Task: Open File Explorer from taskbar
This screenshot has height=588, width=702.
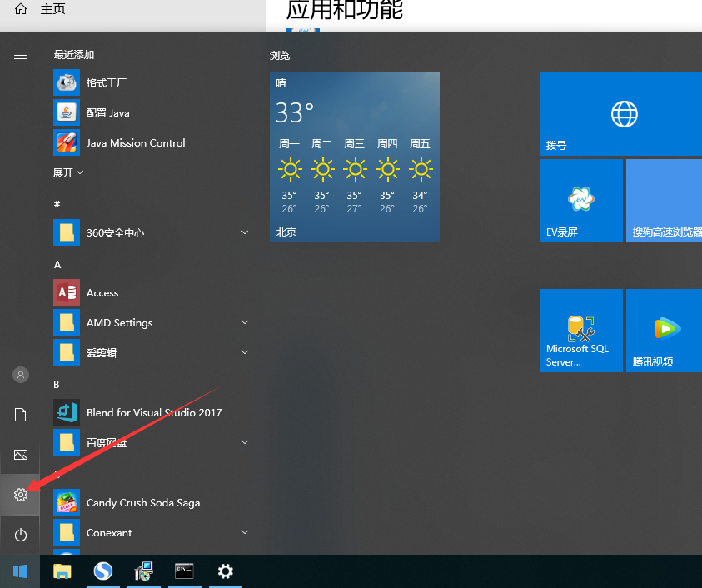Action: [x=62, y=571]
